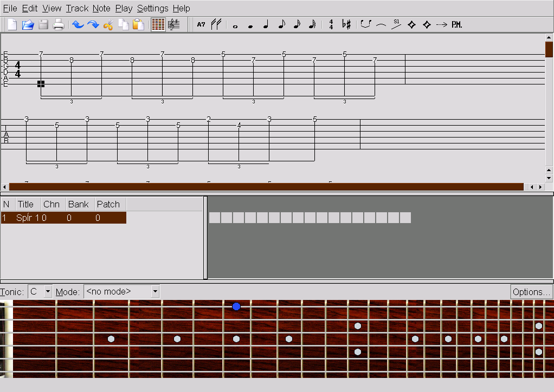
Task: Open the Track menu
Action: [x=77, y=8]
